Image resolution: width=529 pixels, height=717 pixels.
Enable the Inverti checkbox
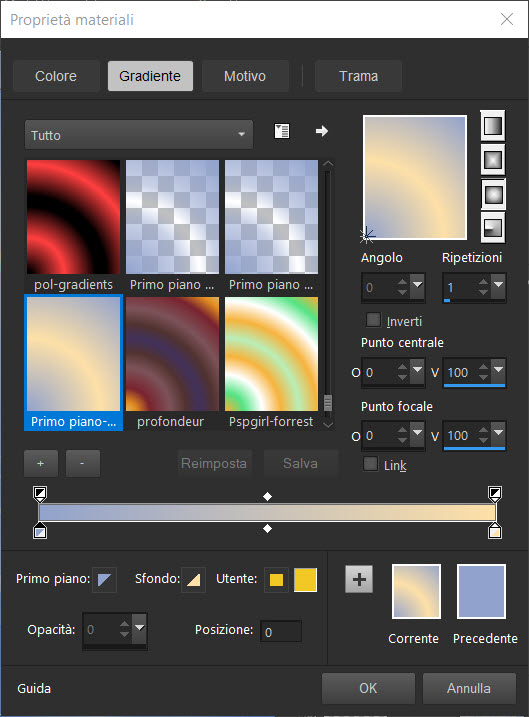tap(373, 320)
